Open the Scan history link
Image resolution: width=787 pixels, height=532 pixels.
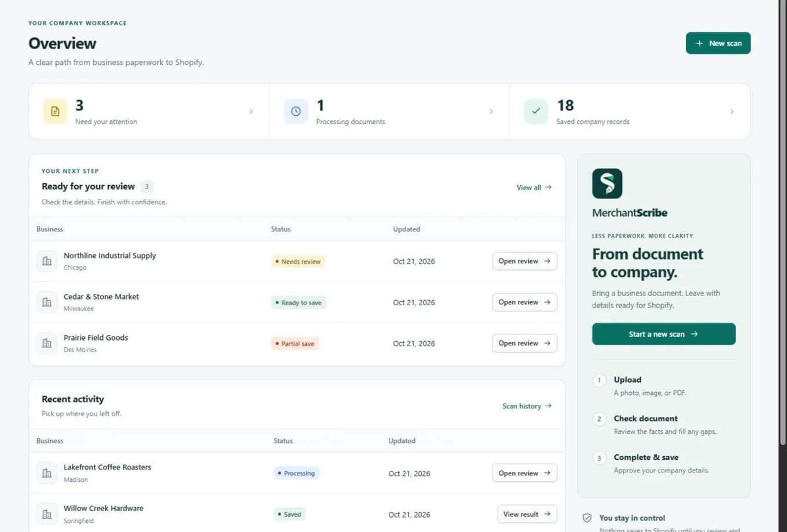(527, 406)
